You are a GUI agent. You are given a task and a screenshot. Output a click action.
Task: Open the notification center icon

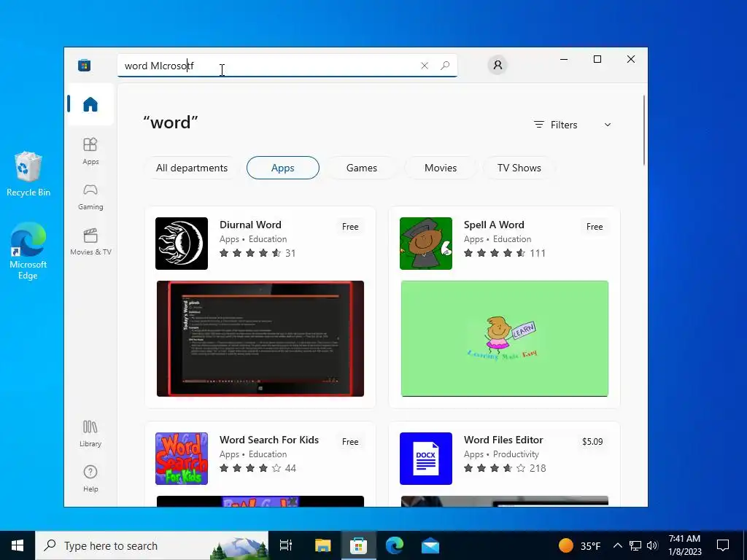(x=723, y=545)
